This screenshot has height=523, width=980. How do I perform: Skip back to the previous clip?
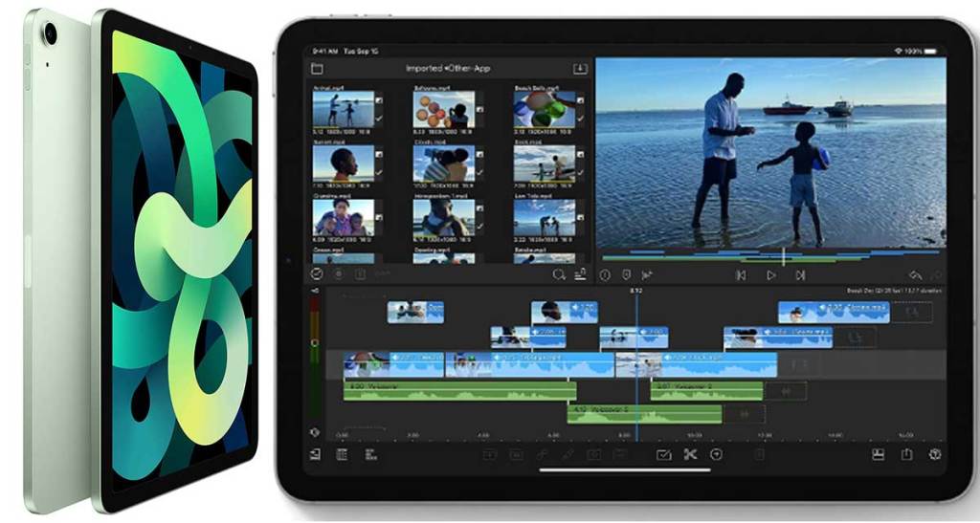click(741, 274)
